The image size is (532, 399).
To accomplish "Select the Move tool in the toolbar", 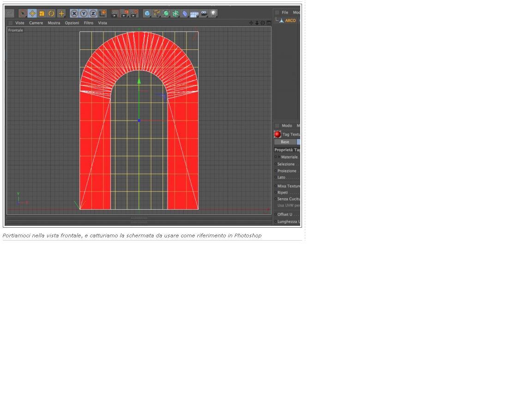I will (x=32, y=13).
